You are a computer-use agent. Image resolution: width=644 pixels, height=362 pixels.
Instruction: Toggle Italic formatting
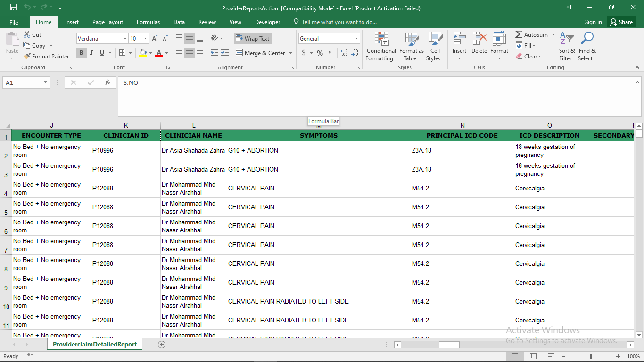pos(92,53)
